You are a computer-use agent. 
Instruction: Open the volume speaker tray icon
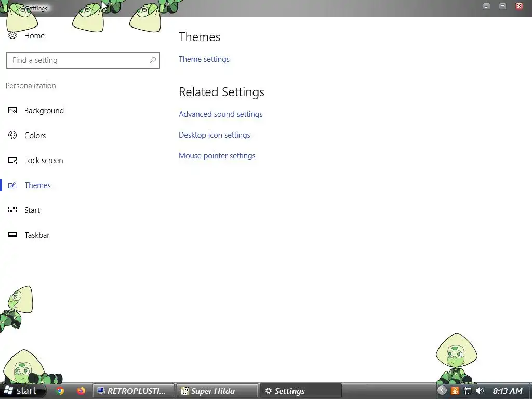pyautogui.click(x=480, y=391)
